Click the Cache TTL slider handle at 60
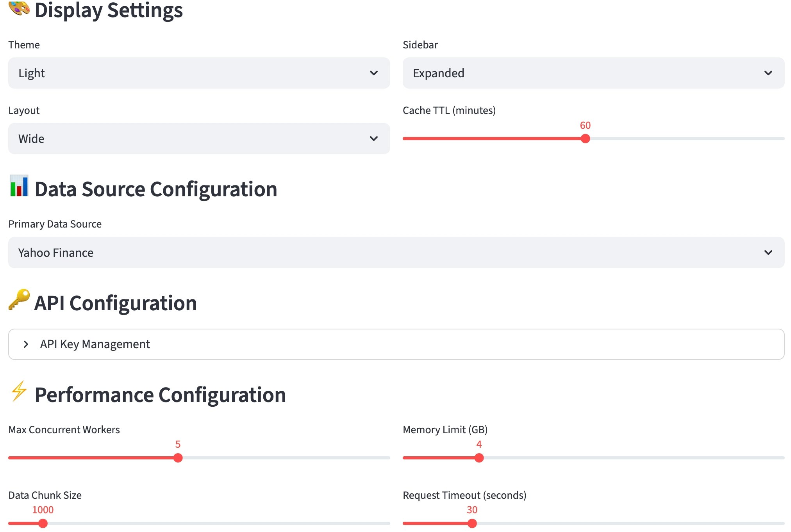Viewport: 791px width, 532px height. click(x=585, y=139)
